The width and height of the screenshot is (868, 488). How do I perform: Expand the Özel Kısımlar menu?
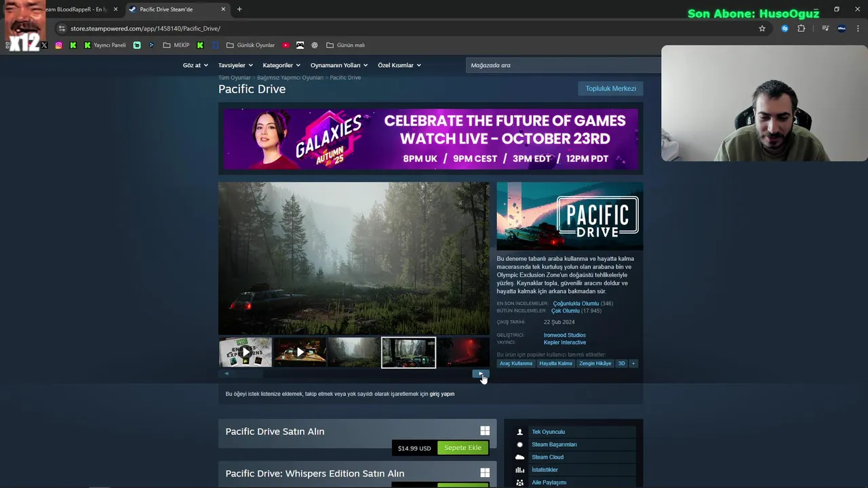[399, 65]
